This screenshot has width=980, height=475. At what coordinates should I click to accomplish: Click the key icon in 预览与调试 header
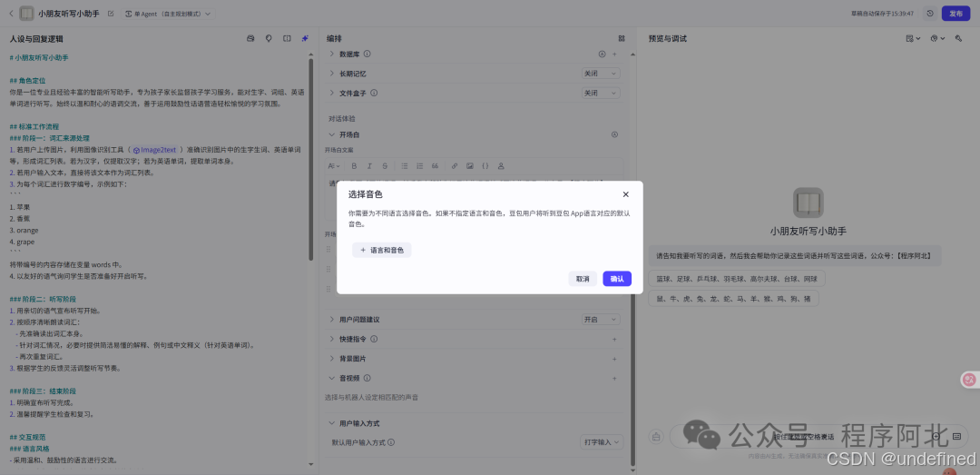[x=958, y=38]
